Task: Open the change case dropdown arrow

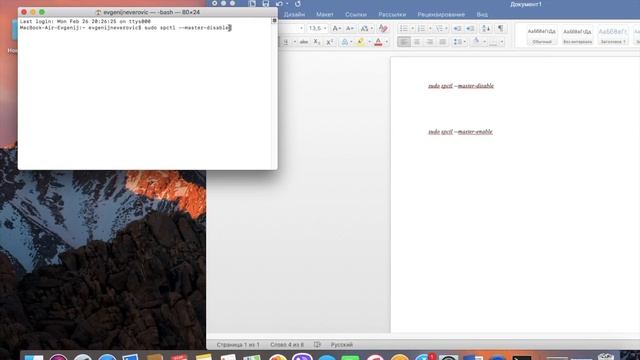Action: (371, 28)
